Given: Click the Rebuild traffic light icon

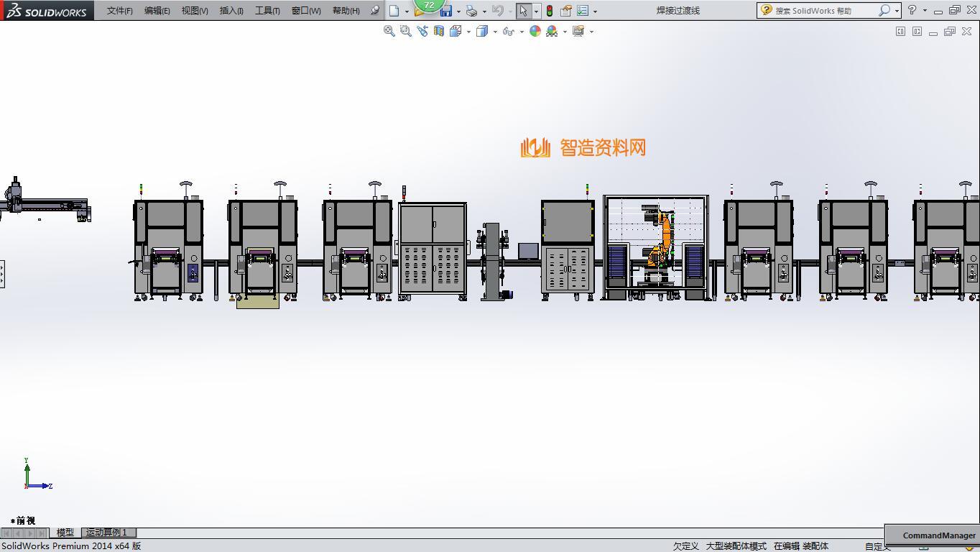Looking at the screenshot, I should 550,11.
